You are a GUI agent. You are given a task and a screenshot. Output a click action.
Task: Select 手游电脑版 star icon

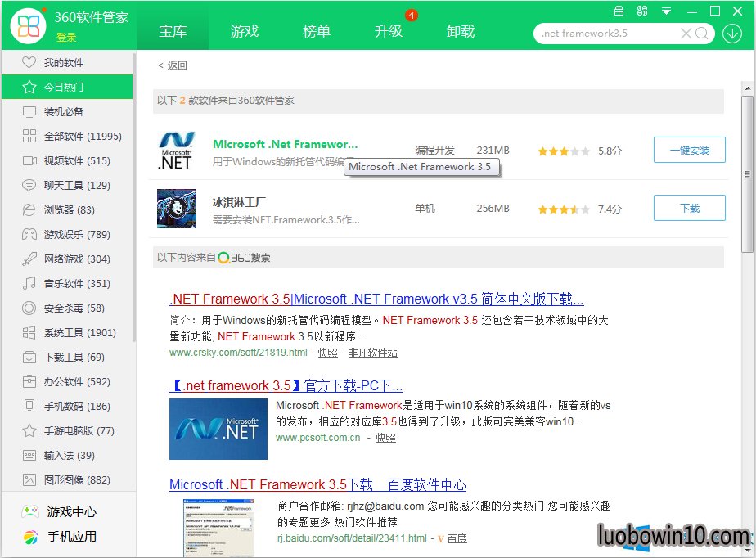(29, 430)
